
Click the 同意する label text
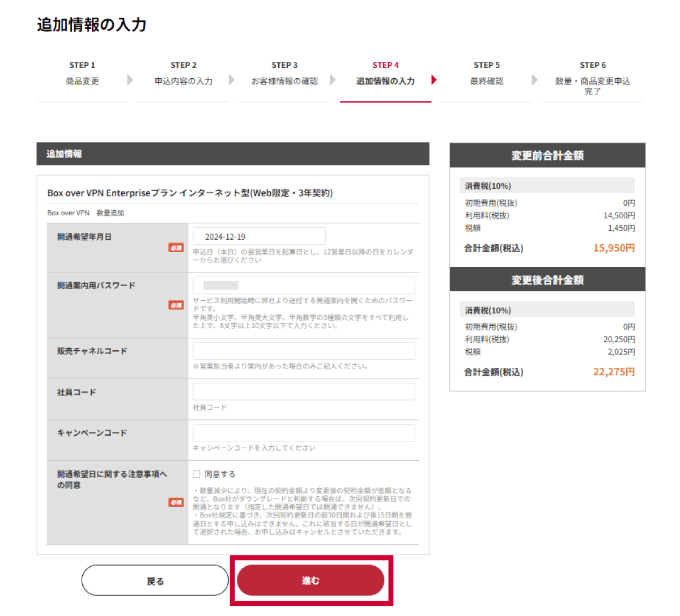pos(220,474)
